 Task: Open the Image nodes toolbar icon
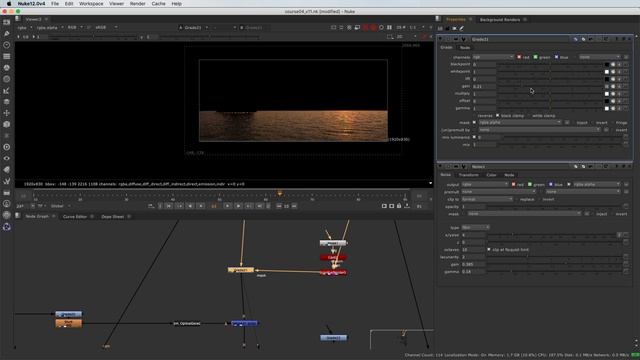pos(7,22)
